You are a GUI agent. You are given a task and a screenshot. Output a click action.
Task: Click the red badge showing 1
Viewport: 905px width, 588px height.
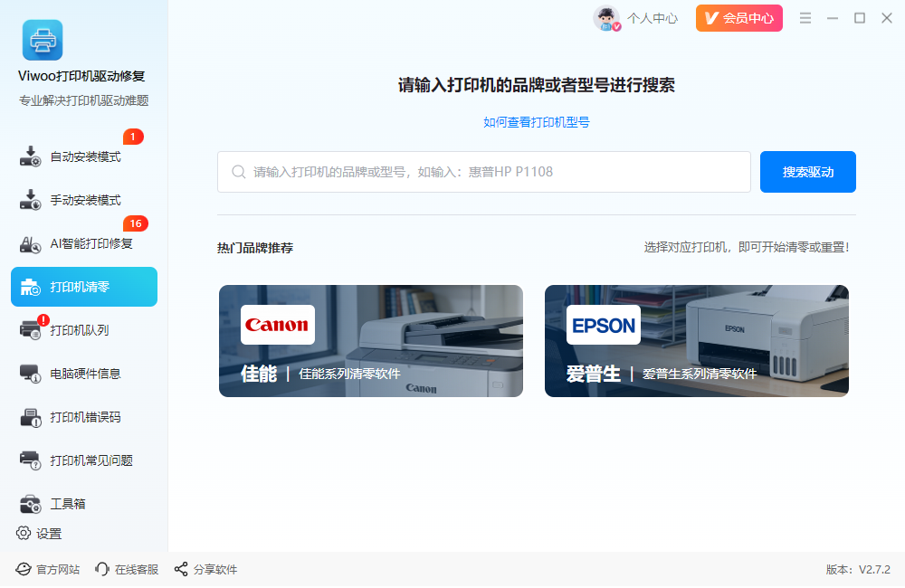(x=133, y=137)
